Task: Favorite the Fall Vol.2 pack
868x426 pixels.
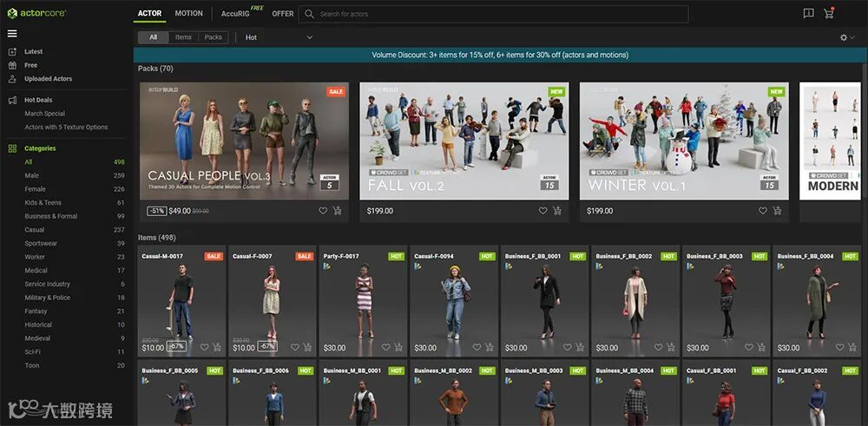Action: point(542,210)
